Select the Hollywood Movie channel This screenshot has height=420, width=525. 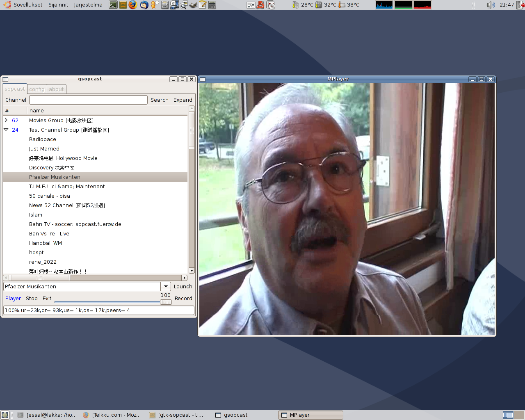coord(95,158)
